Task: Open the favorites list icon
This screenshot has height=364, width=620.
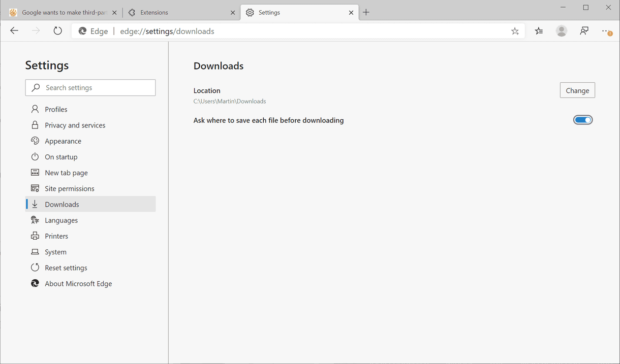Action: [539, 31]
